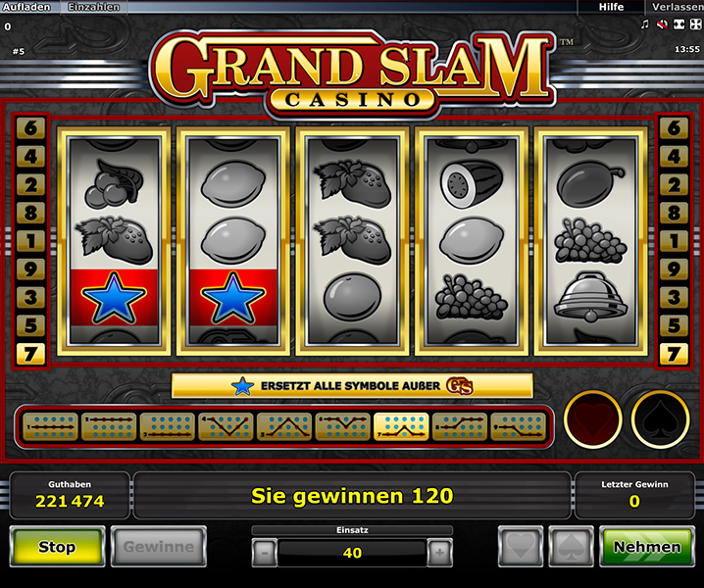
Task: Click the yellow Stop button
Action: pyautogui.click(x=57, y=546)
